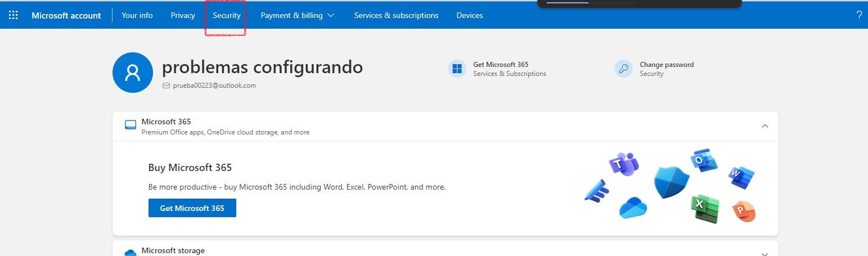
Task: Open Get Microsoft 365 quick link
Action: click(x=501, y=65)
